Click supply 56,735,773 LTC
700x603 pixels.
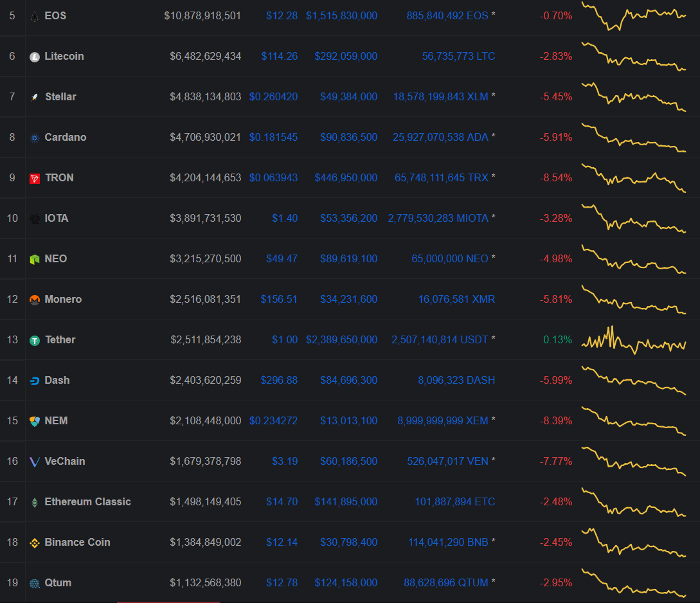(x=458, y=56)
